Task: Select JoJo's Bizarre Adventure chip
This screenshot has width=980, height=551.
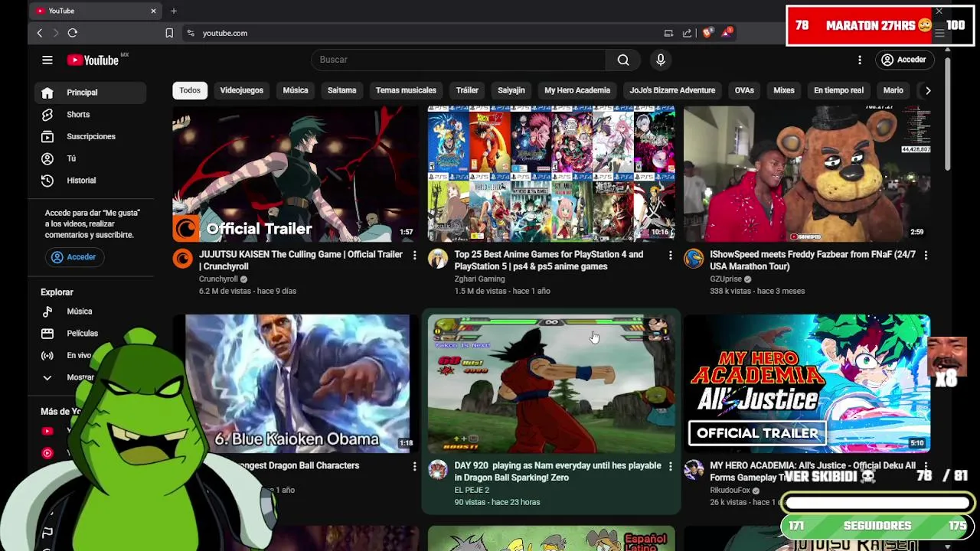Action: coord(672,90)
